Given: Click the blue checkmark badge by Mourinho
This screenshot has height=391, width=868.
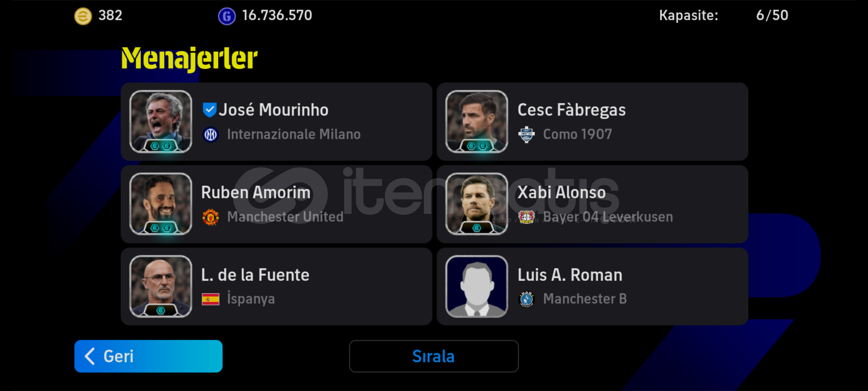Looking at the screenshot, I should pyautogui.click(x=209, y=110).
